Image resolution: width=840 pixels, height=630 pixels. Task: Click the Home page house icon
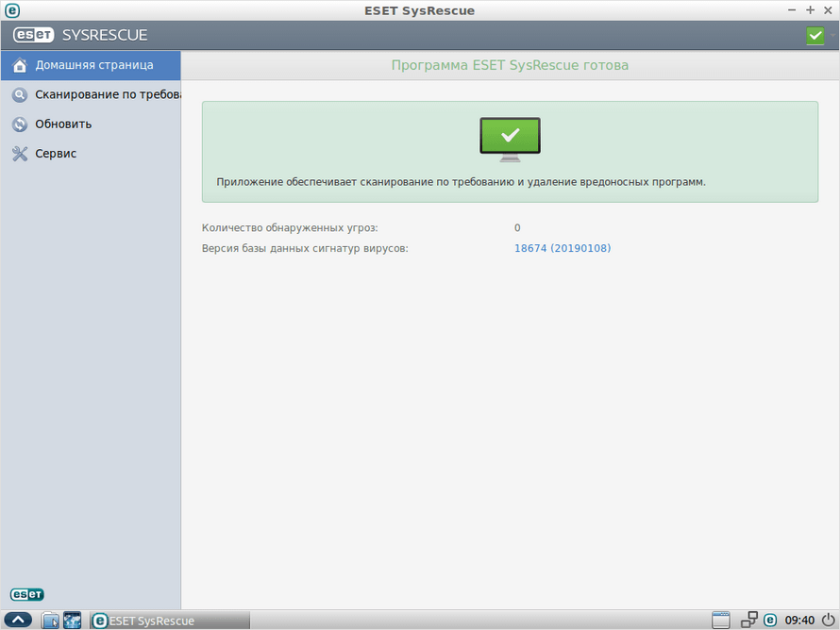pyautogui.click(x=20, y=66)
